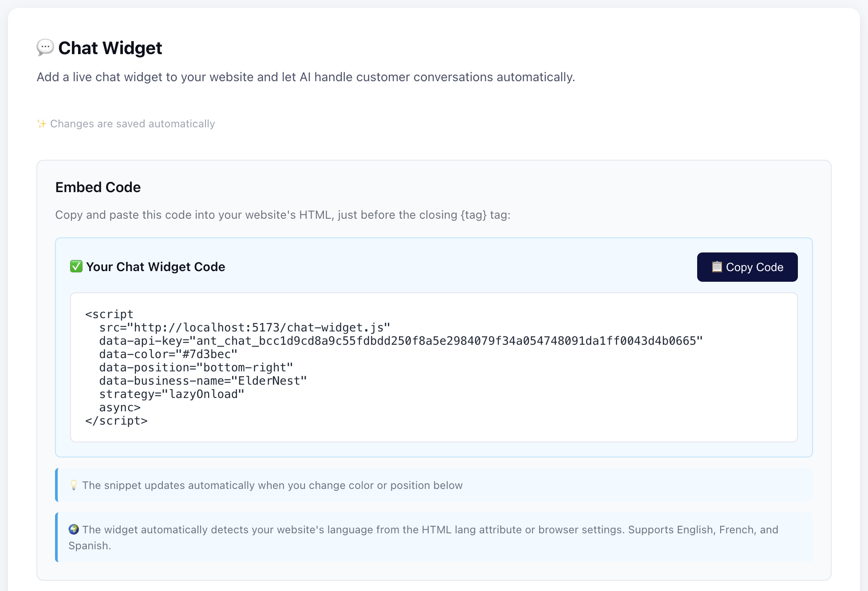Click the src localhost chat-widget.js code line

245,327
